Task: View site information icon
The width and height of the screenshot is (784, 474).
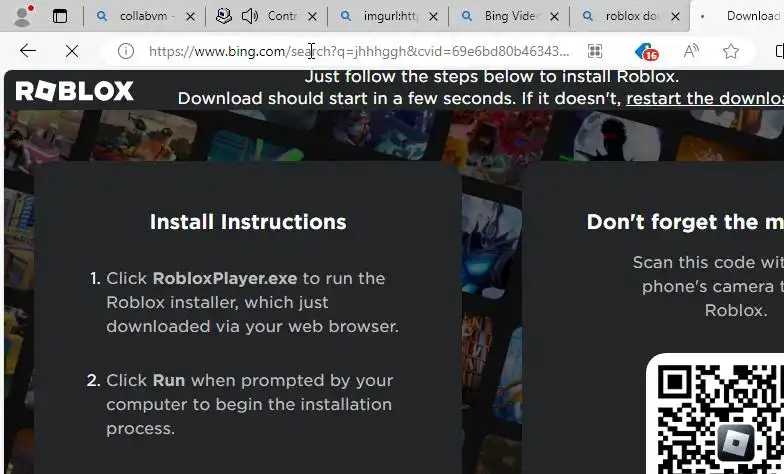Action: (x=126, y=51)
